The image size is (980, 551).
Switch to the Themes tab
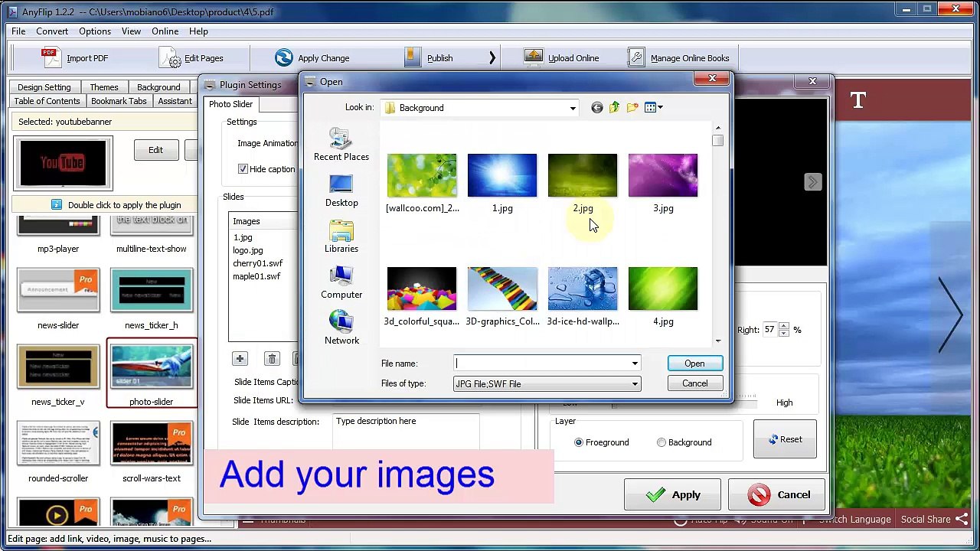tap(104, 87)
